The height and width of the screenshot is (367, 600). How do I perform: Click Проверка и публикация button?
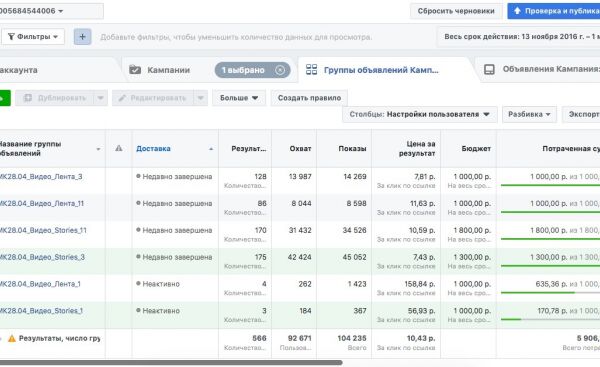coord(554,11)
